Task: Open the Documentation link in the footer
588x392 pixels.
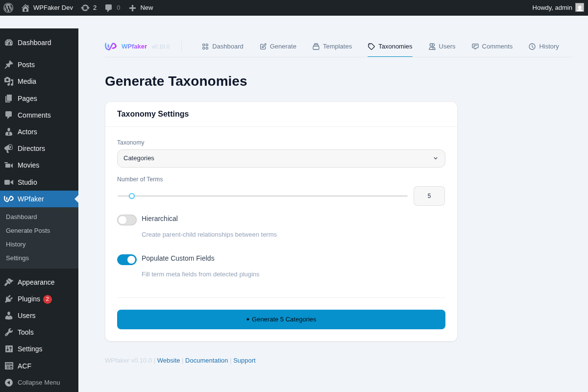Action: point(206,360)
